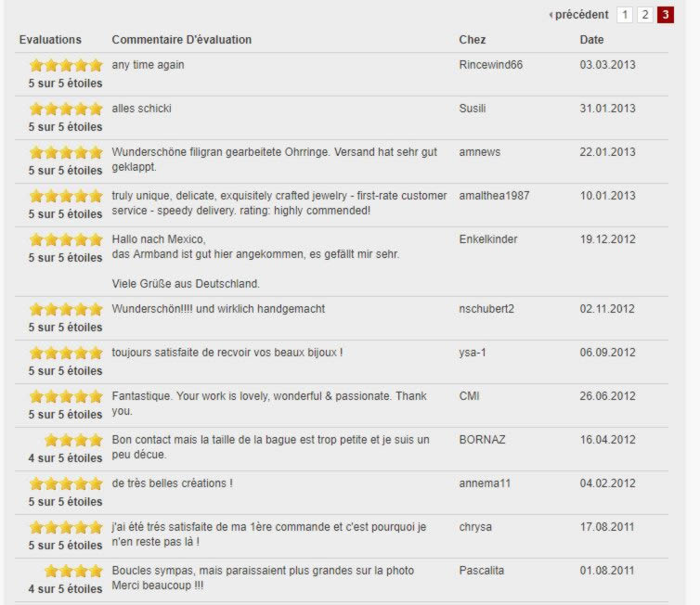The width and height of the screenshot is (700, 605).
Task: Click the stars next to Enkelkinder's review
Action: coord(65,239)
